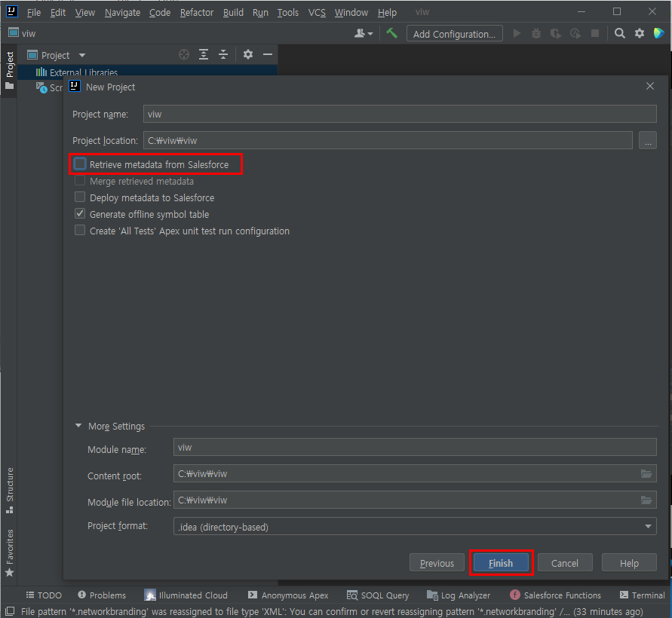Open the Project side tool window tab
672x618 pixels.
tap(10, 71)
